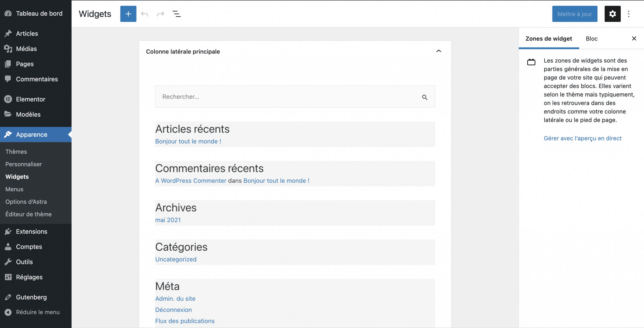The image size is (644, 328).
Task: Open Thèmes under Apparence
Action: pos(16,151)
